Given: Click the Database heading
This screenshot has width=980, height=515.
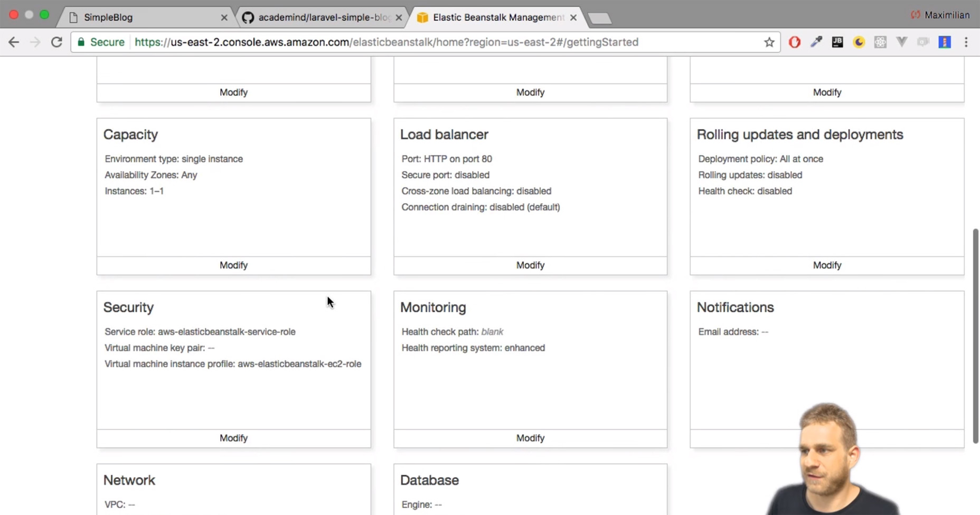Looking at the screenshot, I should tap(429, 480).
